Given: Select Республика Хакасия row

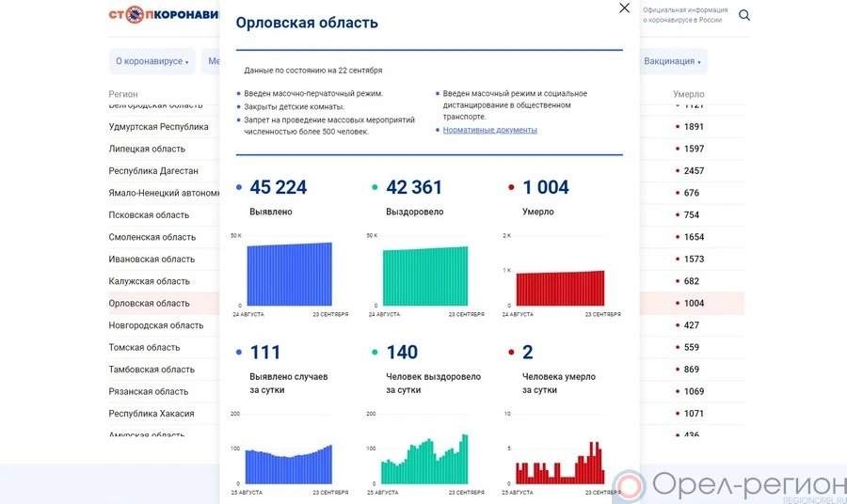Looking at the screenshot, I should pyautogui.click(x=152, y=414).
